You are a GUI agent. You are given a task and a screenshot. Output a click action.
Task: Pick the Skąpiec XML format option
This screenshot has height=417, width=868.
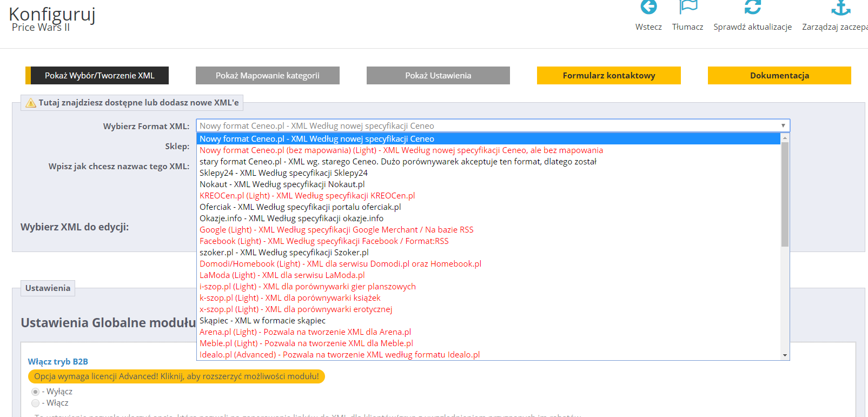click(262, 321)
